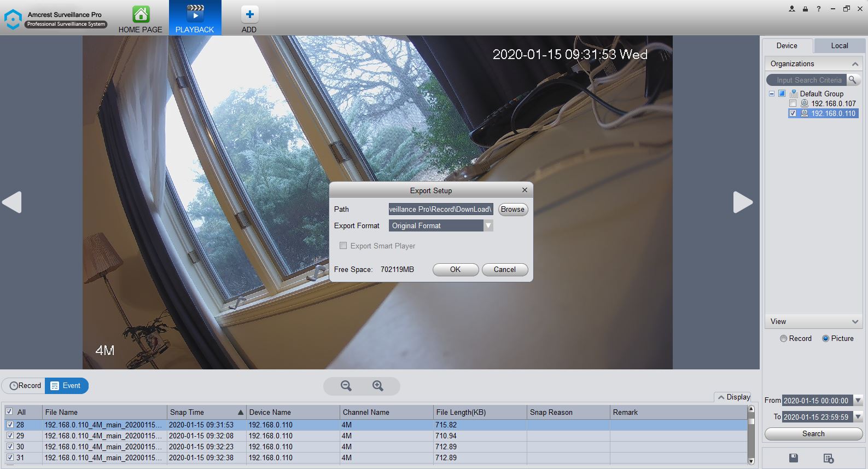
Task: Collapse the Default Group tree node
Action: pos(772,94)
